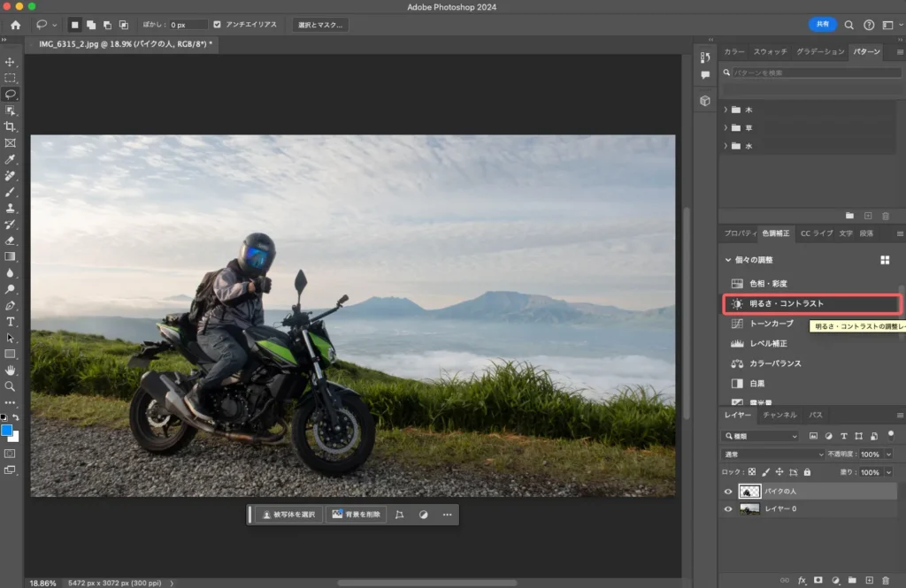Delete layer using the trash icon
The height and width of the screenshot is (588, 906).
[885, 581]
